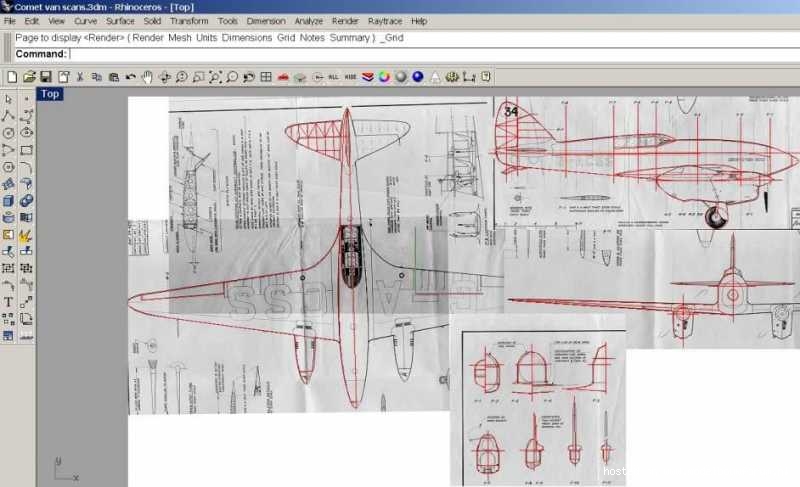
Task: Save the model with the floppy icon
Action: tap(46, 77)
